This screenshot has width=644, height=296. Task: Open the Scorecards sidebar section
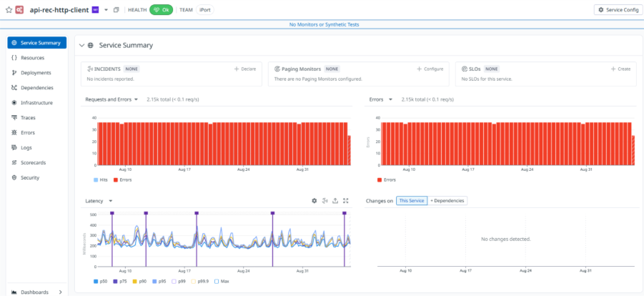(33, 162)
